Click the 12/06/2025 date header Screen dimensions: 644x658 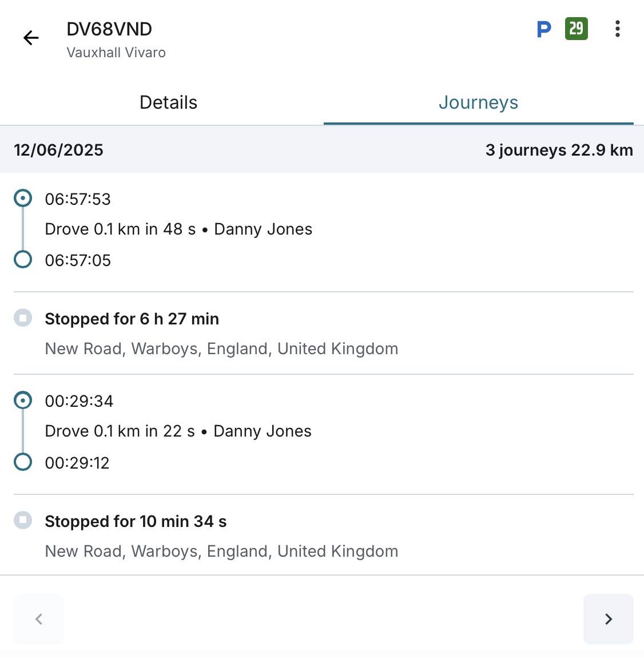pos(59,150)
